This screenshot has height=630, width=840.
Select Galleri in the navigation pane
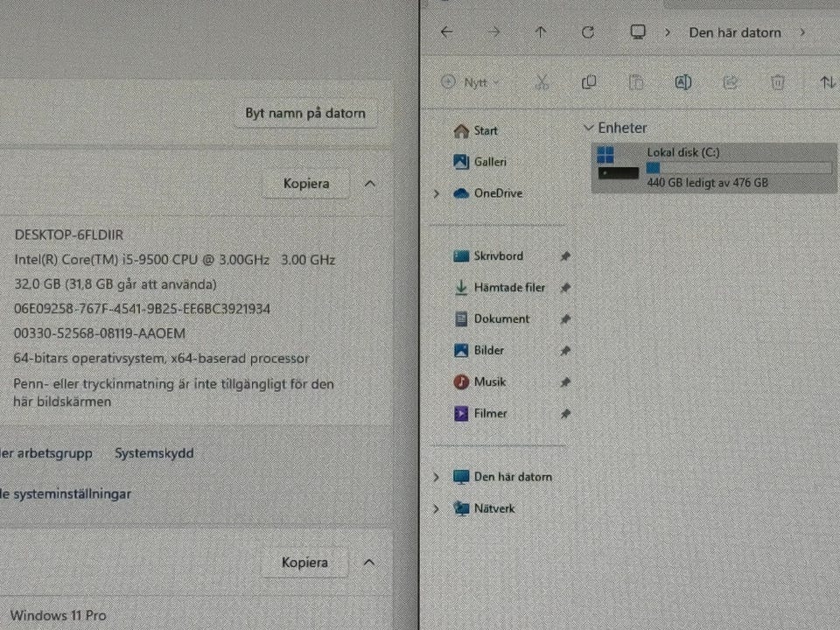(x=489, y=162)
